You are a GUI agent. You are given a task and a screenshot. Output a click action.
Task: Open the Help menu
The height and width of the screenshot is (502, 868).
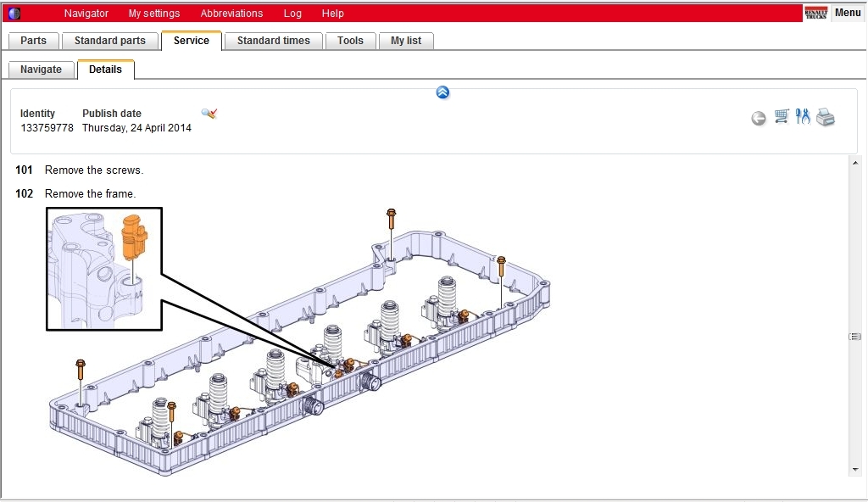tap(332, 14)
